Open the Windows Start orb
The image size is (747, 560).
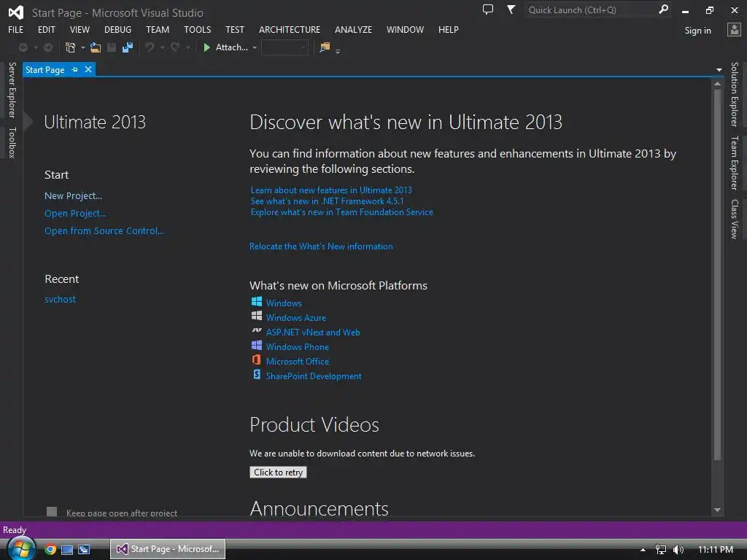(20, 548)
